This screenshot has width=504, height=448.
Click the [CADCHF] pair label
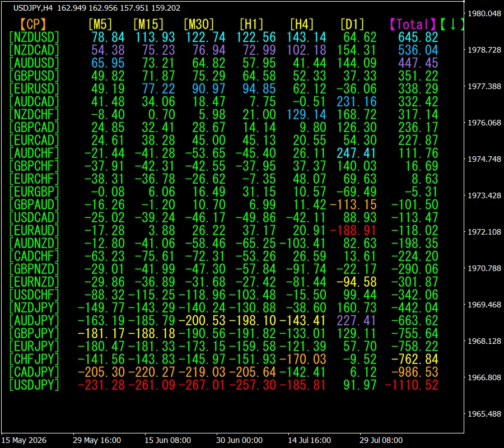(x=34, y=256)
